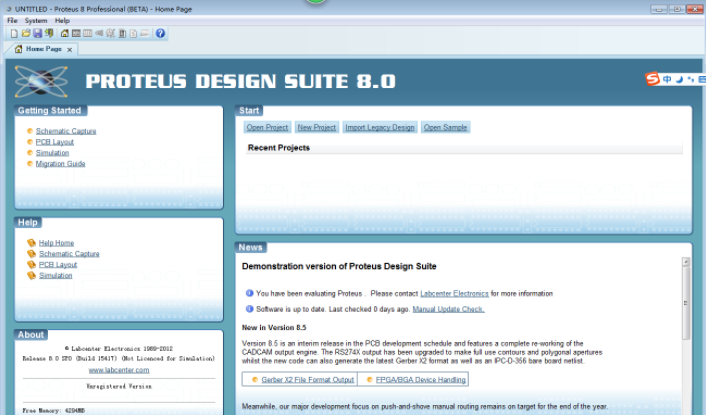The width and height of the screenshot is (706, 415).
Task: Click the moon icon on IME bar
Action: pyautogui.click(x=679, y=79)
